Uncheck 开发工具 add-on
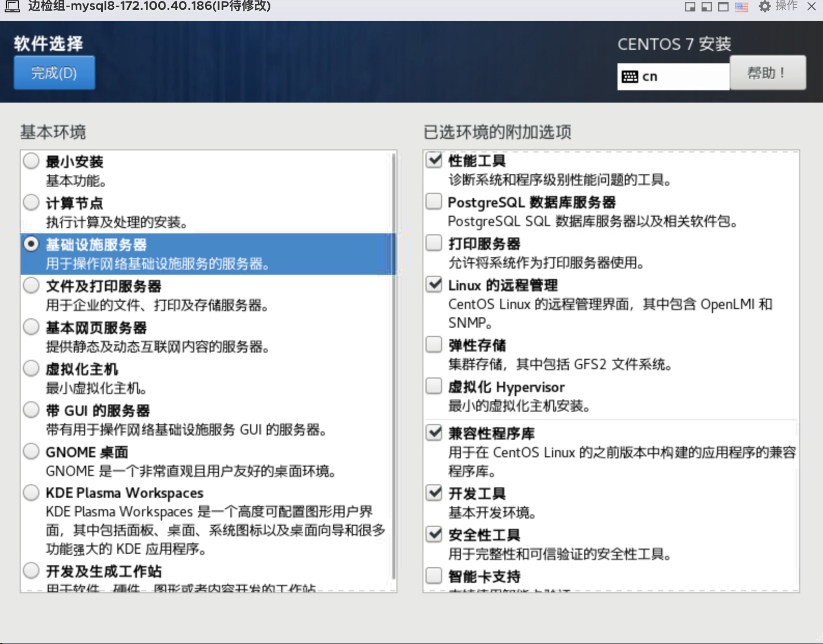The width and height of the screenshot is (823, 644). [434, 493]
